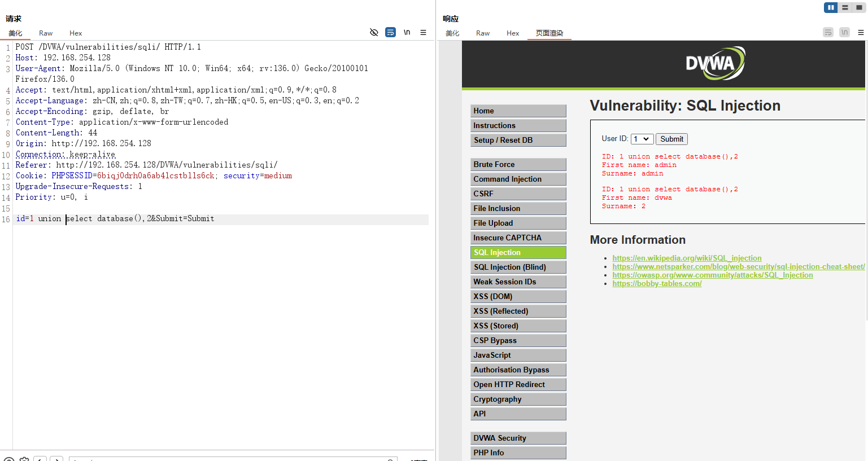The image size is (868, 461).
Task: Click the 请求 panel title
Action: [14, 19]
